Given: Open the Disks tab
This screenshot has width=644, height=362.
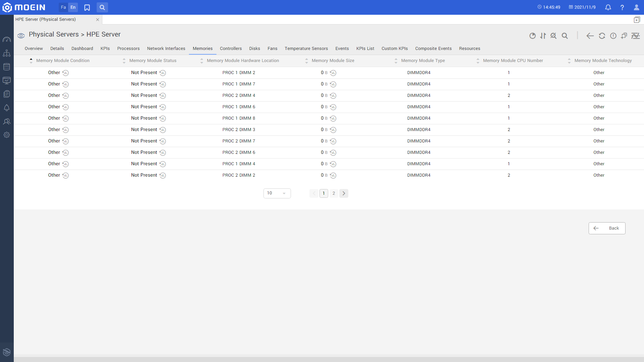Looking at the screenshot, I should click(x=254, y=49).
